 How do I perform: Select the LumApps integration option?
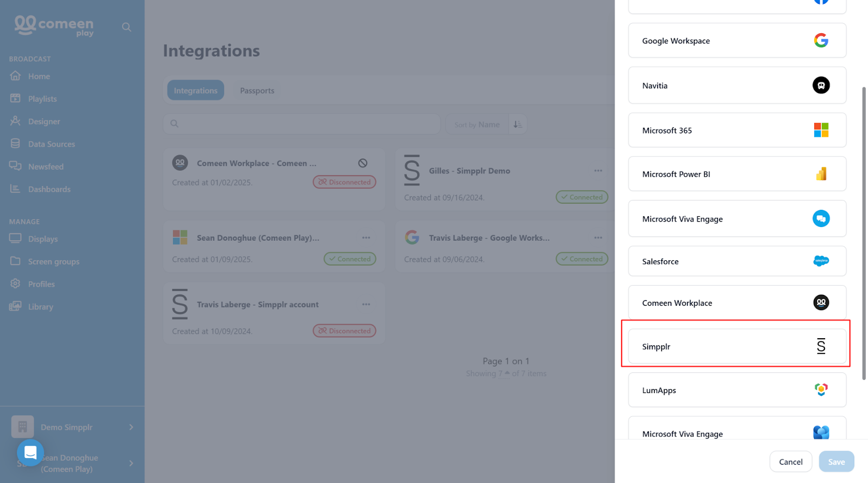737,390
